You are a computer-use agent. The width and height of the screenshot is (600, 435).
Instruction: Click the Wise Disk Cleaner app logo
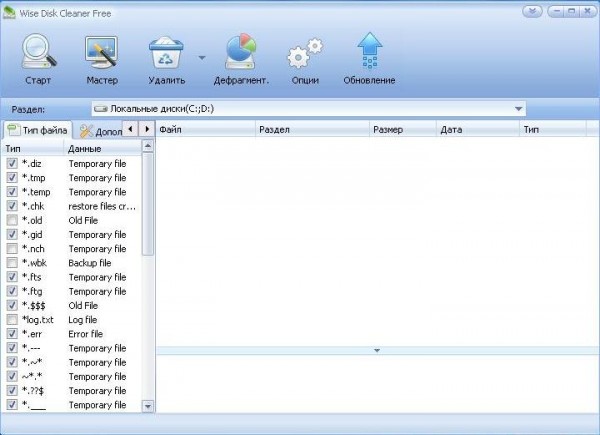(9, 13)
